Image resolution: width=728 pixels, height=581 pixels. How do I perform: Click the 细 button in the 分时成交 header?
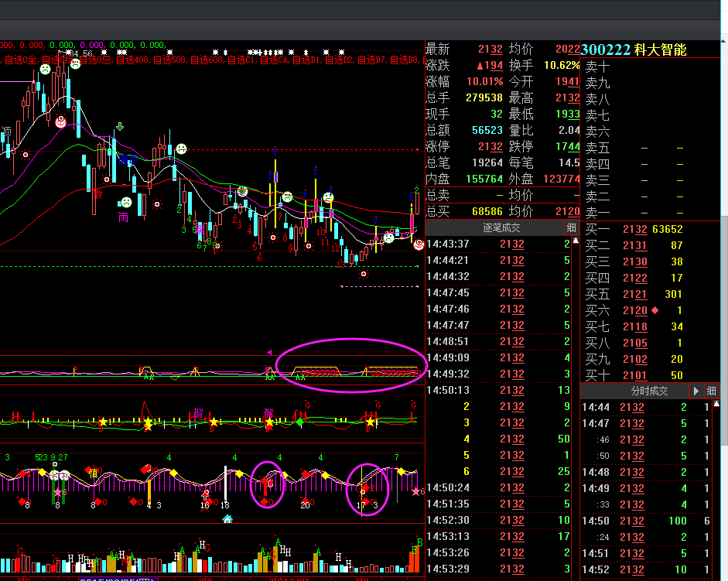(x=711, y=391)
